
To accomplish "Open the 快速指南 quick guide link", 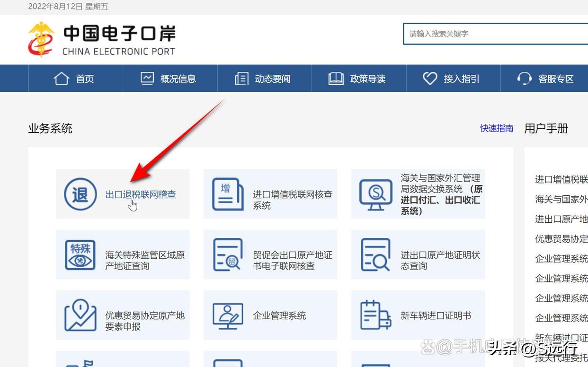I will coord(496,128).
